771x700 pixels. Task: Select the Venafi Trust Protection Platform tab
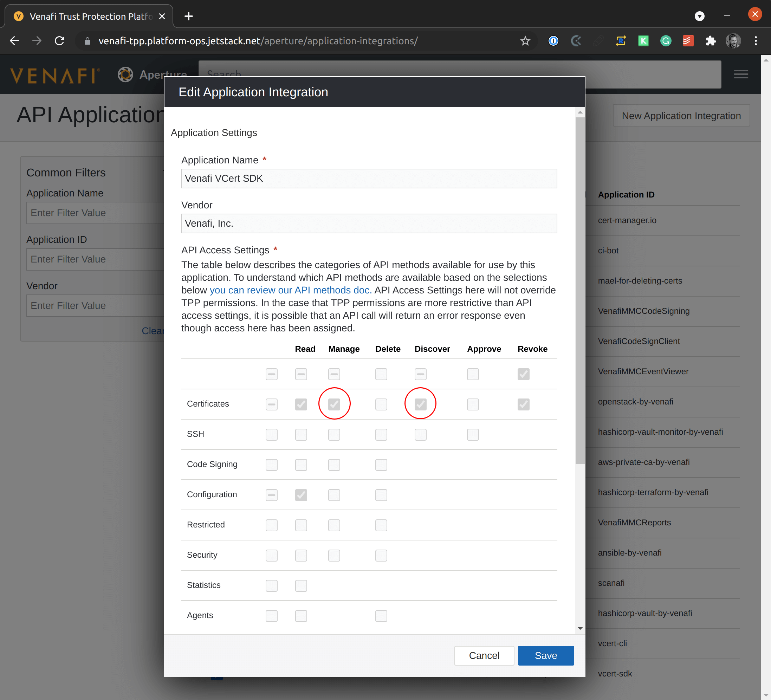[89, 16]
